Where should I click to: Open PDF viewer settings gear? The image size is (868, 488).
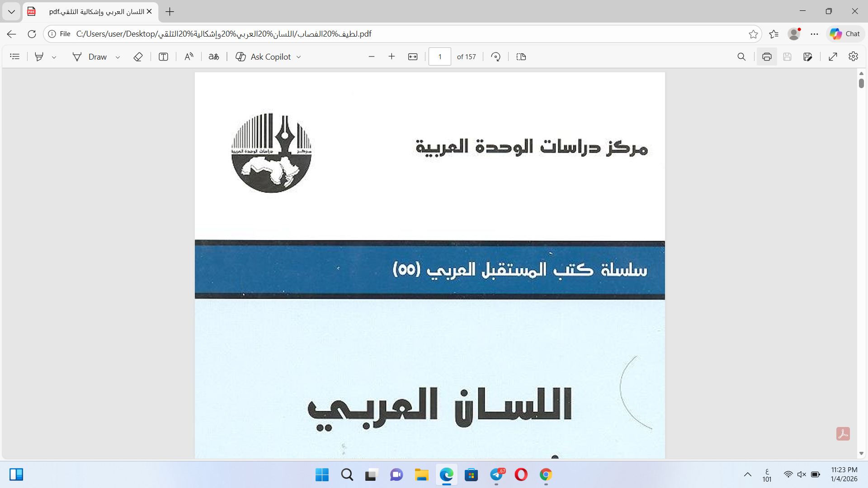tap(853, 56)
